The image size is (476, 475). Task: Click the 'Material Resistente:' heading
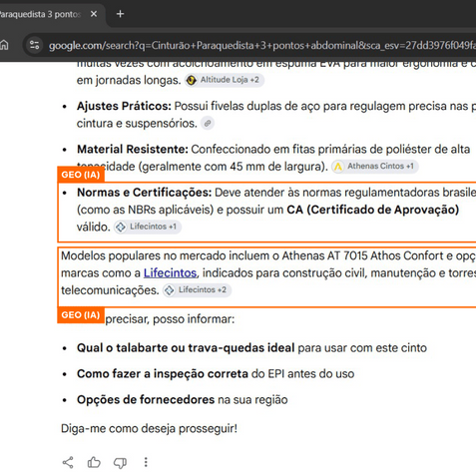click(x=133, y=150)
